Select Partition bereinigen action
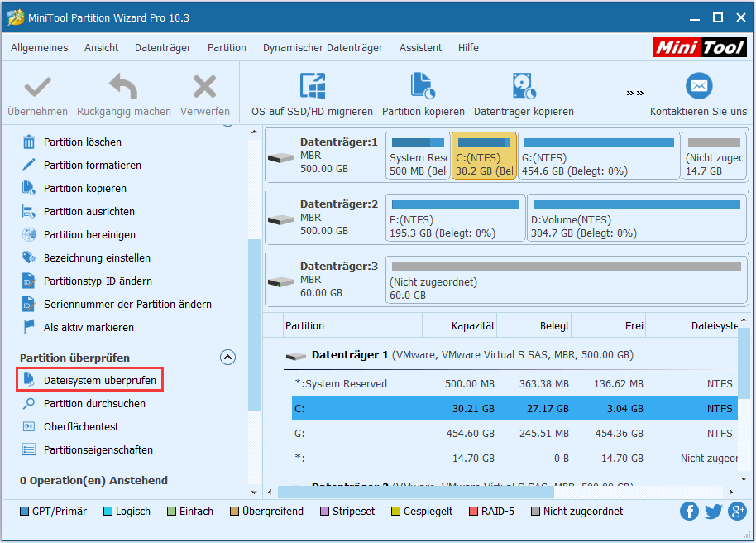 click(89, 234)
